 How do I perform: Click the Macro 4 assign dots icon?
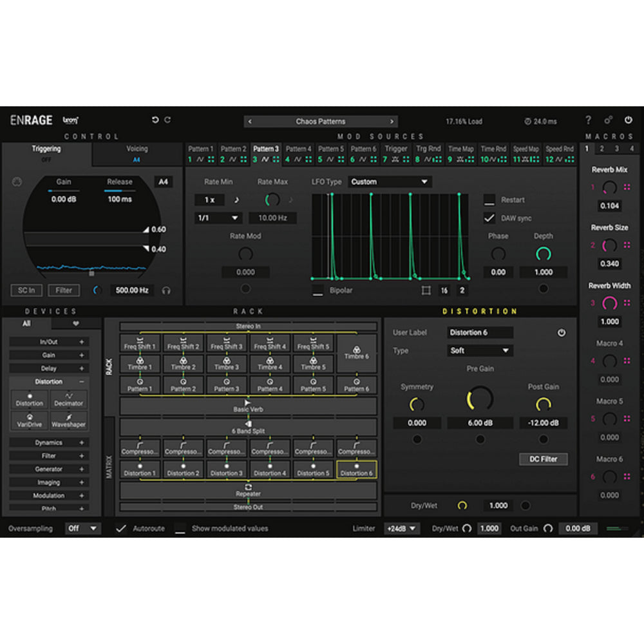click(627, 361)
